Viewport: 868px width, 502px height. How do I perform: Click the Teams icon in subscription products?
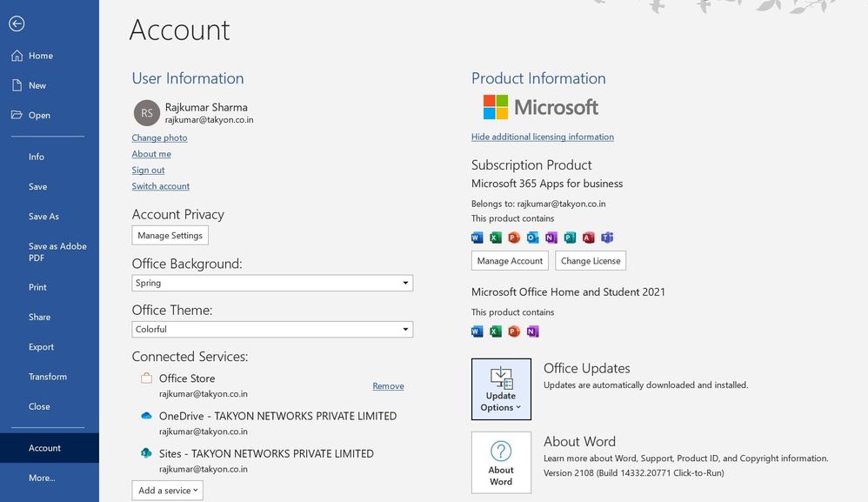pyautogui.click(x=607, y=238)
